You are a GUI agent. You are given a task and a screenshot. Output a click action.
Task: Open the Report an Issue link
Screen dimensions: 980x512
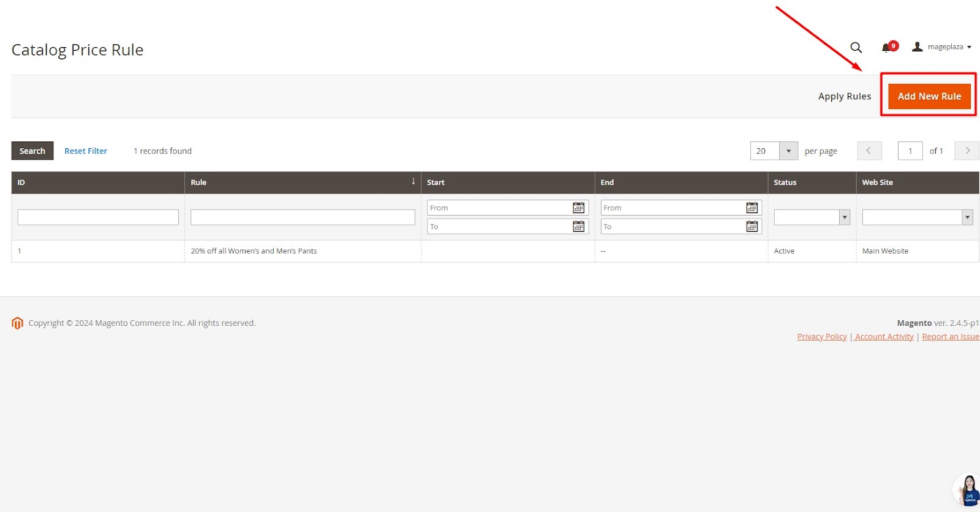coord(951,337)
